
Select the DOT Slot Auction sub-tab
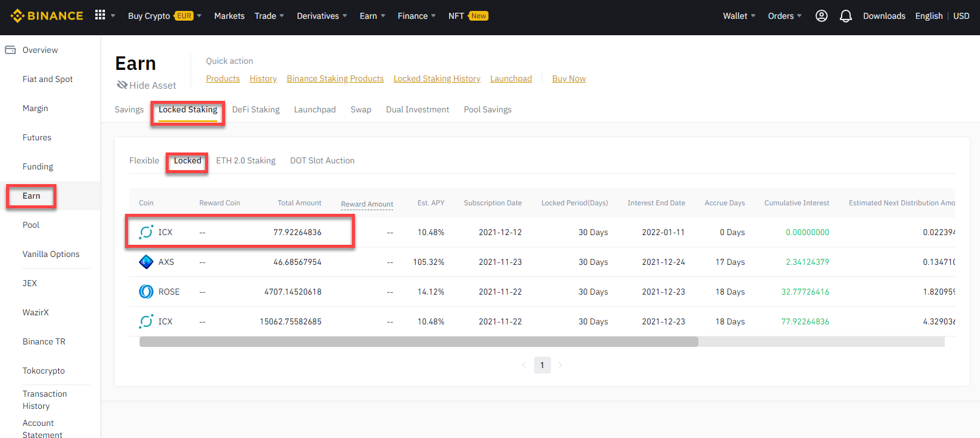point(322,160)
